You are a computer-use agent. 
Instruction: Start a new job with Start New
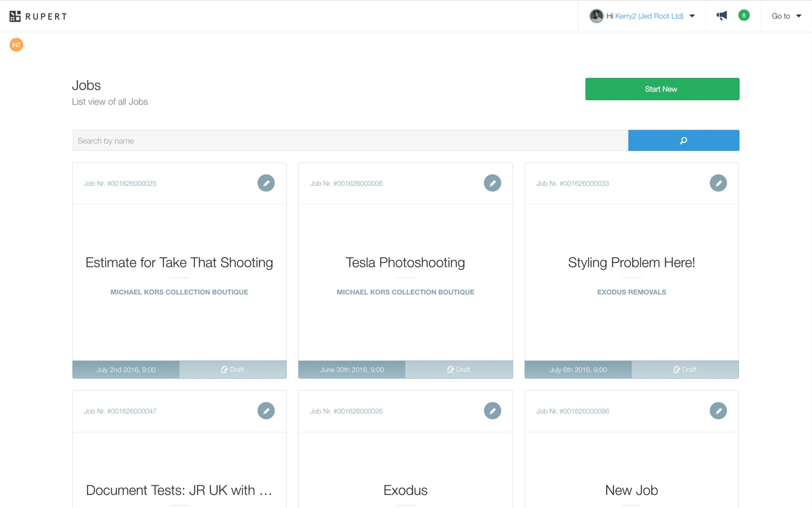click(662, 89)
